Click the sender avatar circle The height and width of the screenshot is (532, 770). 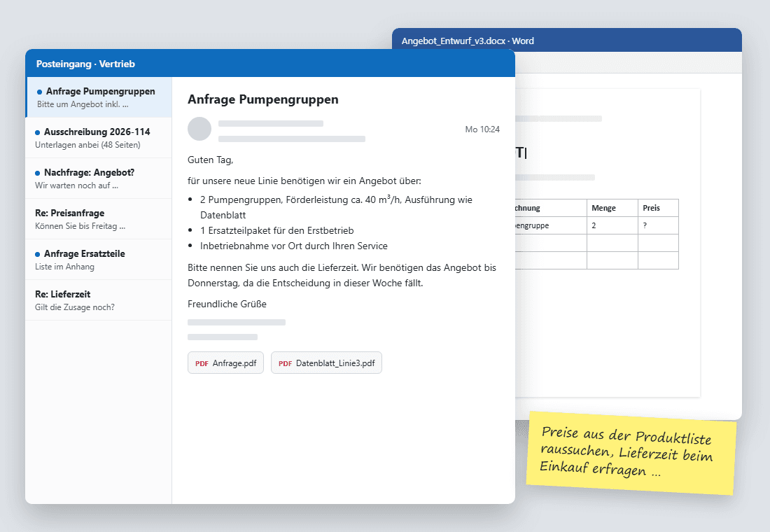199,129
